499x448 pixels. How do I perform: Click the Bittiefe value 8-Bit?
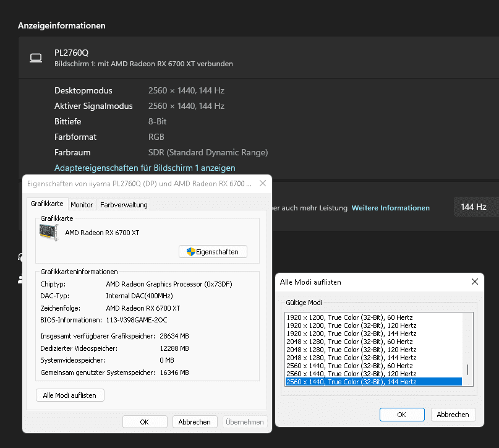pyautogui.click(x=157, y=121)
